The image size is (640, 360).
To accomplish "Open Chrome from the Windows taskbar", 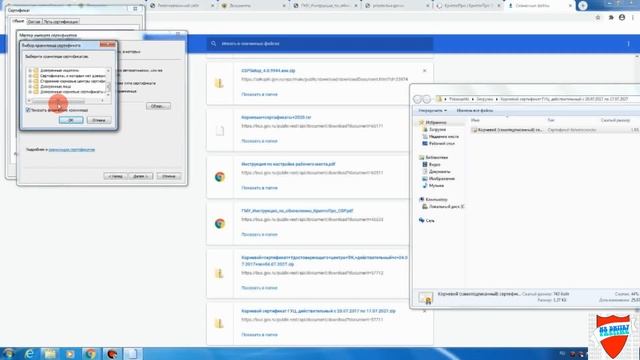I will [x=91, y=353].
